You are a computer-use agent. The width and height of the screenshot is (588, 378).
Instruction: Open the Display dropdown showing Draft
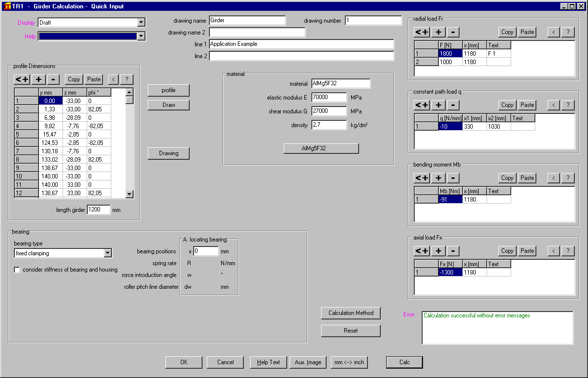(x=141, y=22)
